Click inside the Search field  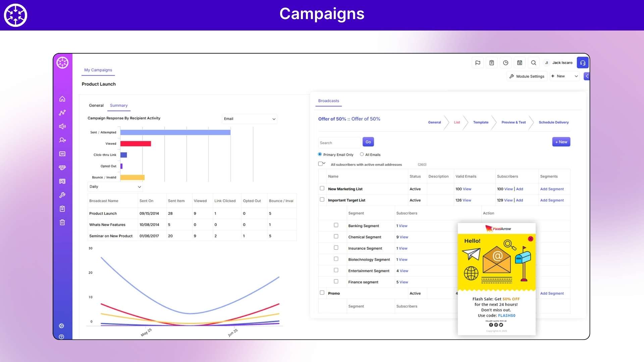[339, 142]
